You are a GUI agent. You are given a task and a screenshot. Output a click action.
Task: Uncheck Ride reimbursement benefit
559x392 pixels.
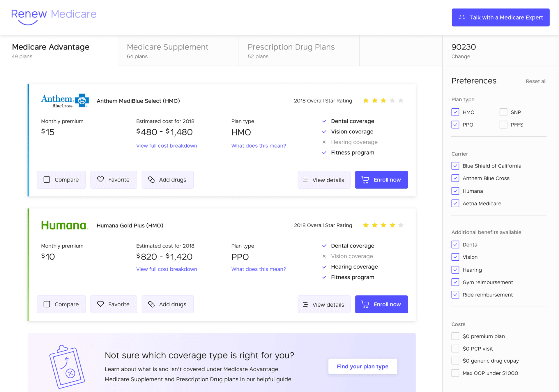click(455, 295)
